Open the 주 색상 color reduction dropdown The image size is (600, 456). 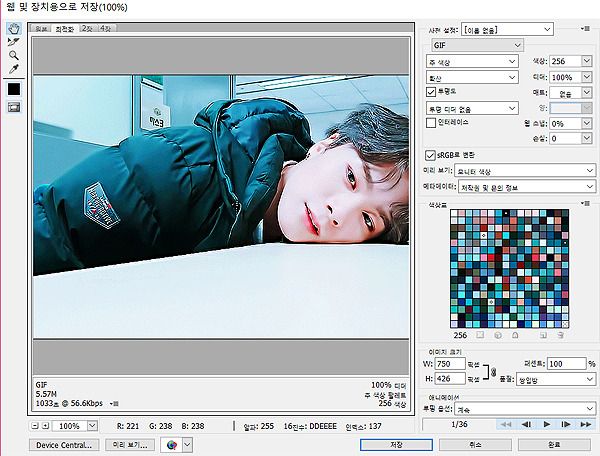pos(472,62)
